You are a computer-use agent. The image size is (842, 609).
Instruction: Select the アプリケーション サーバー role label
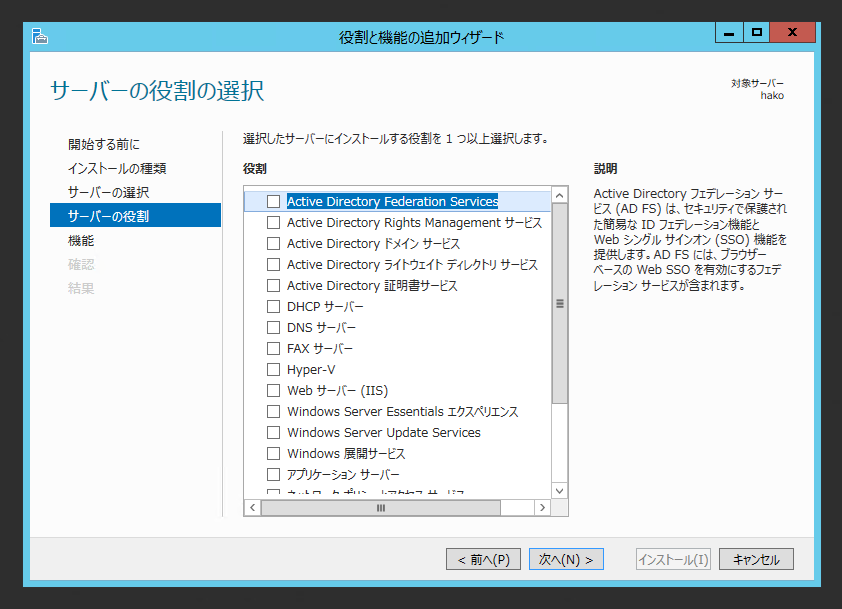pos(343,475)
